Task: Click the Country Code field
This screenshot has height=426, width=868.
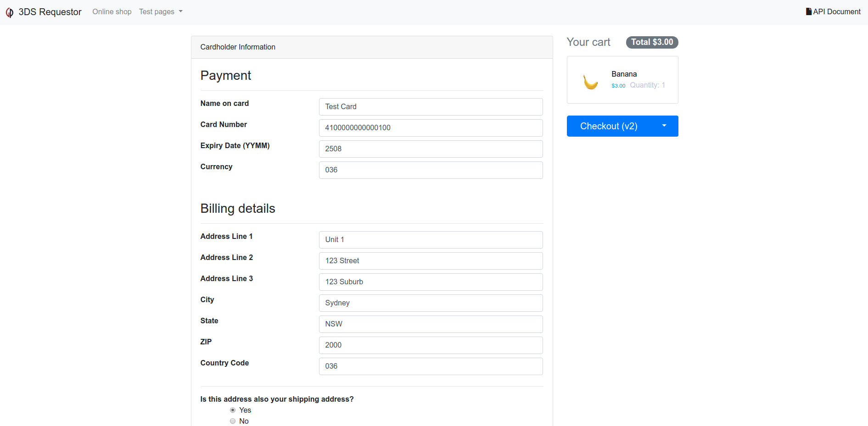Action: (431, 366)
